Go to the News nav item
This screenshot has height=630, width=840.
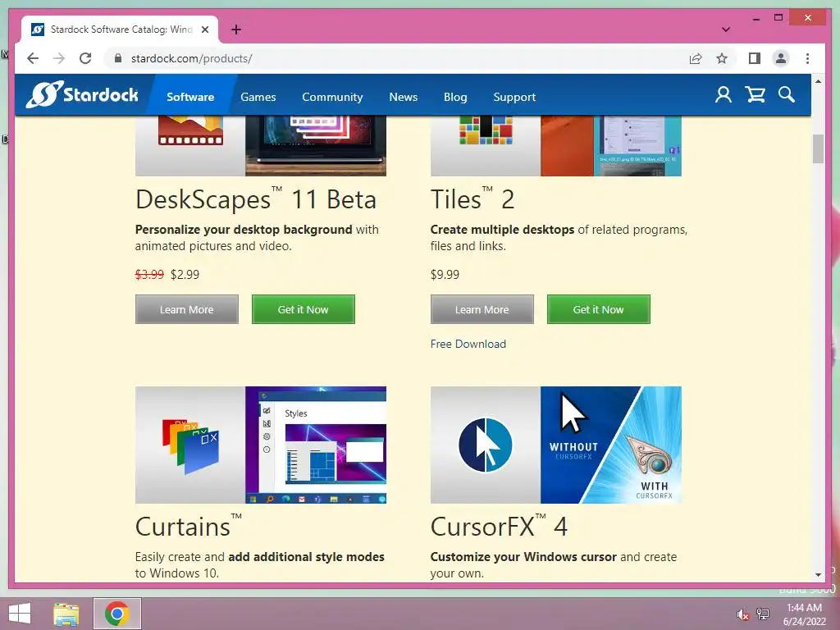pos(403,97)
